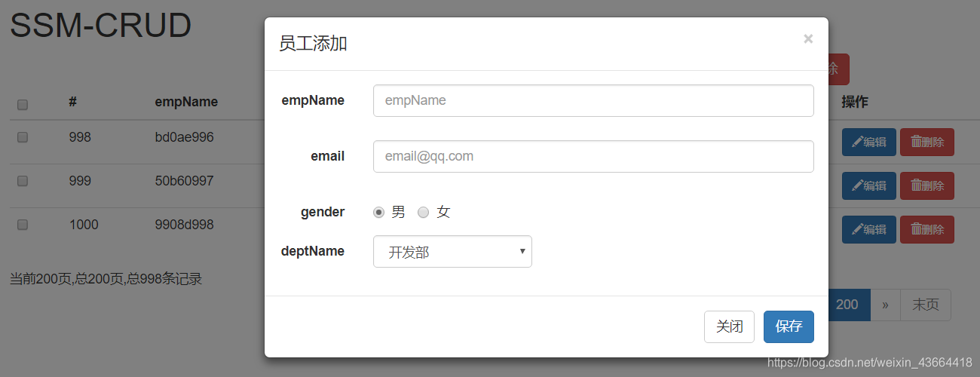Click 编辑 button for row 1000

(868, 229)
